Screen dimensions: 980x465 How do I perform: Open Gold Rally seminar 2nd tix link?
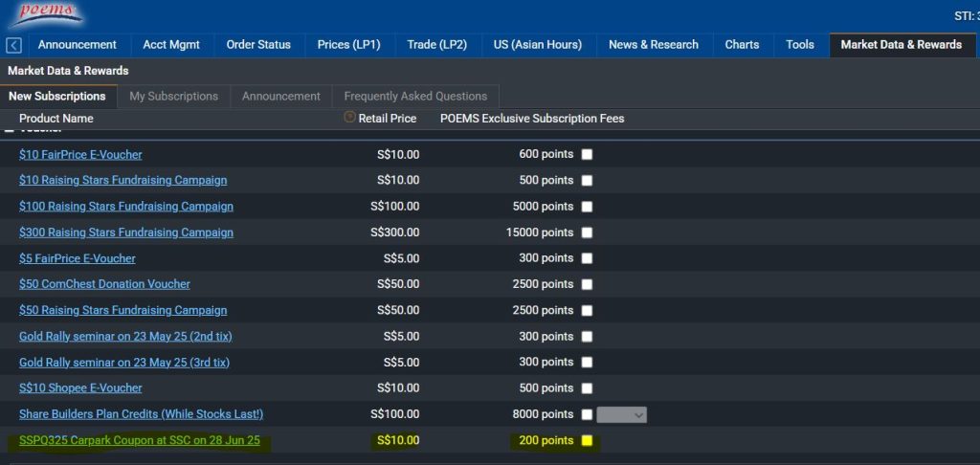[125, 336]
